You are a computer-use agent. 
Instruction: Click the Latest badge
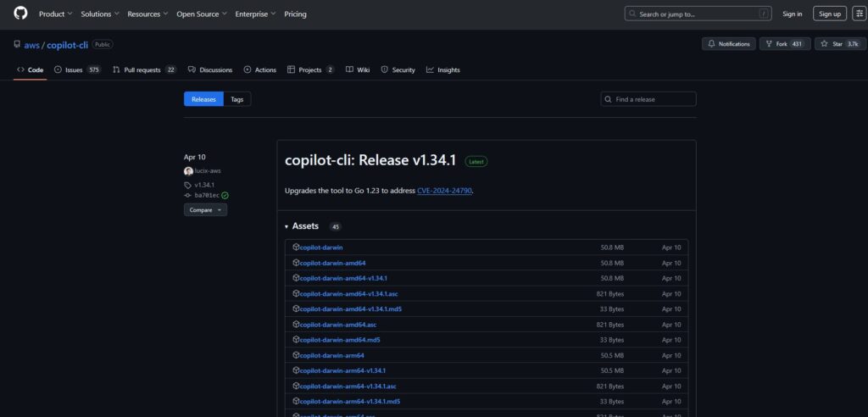pyautogui.click(x=476, y=162)
